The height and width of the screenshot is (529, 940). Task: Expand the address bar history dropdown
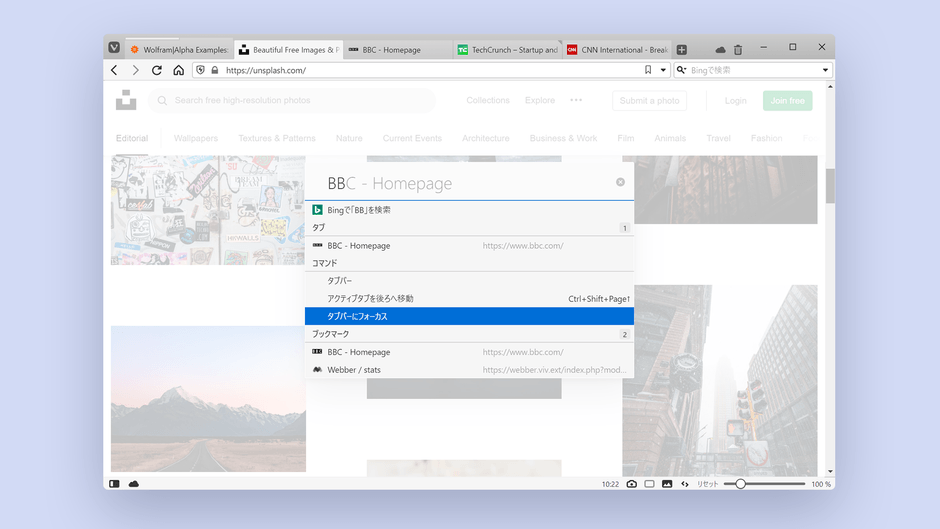pyautogui.click(x=663, y=70)
